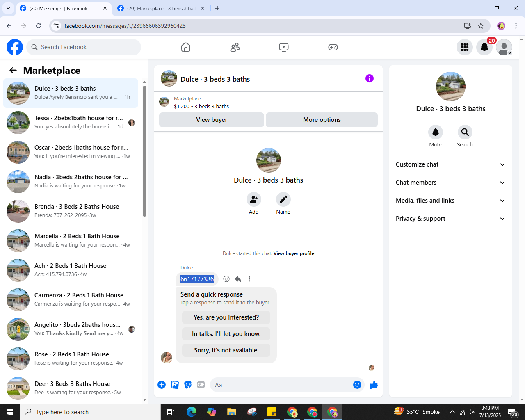The image size is (525, 420).
Task: Open Rose 2 Beds 1 Bath conversation
Action: tap(71, 359)
